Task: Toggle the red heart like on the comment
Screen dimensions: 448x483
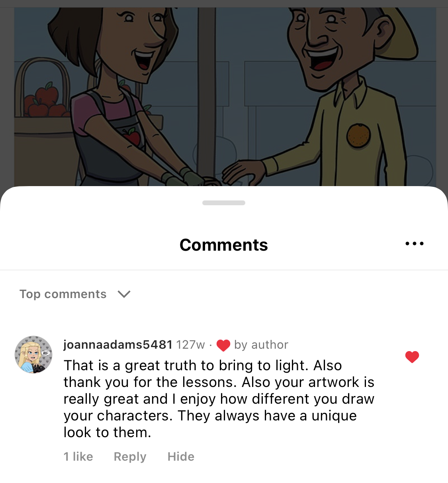Action: click(412, 357)
